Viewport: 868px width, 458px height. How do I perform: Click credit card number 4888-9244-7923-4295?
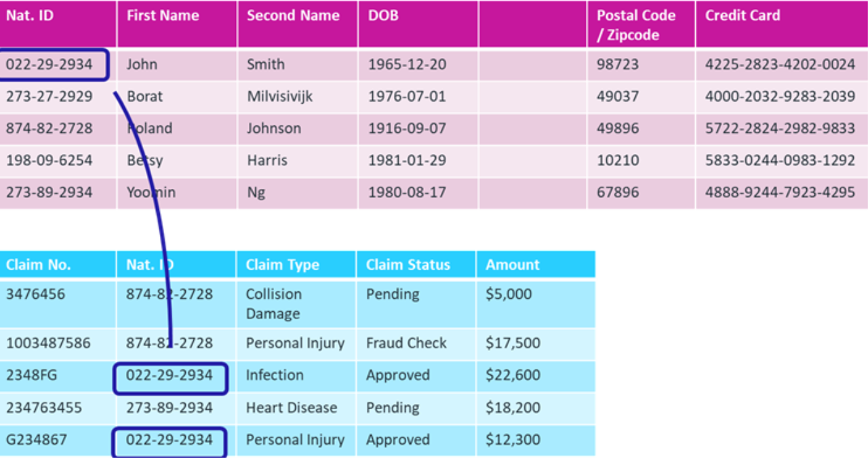click(780, 192)
